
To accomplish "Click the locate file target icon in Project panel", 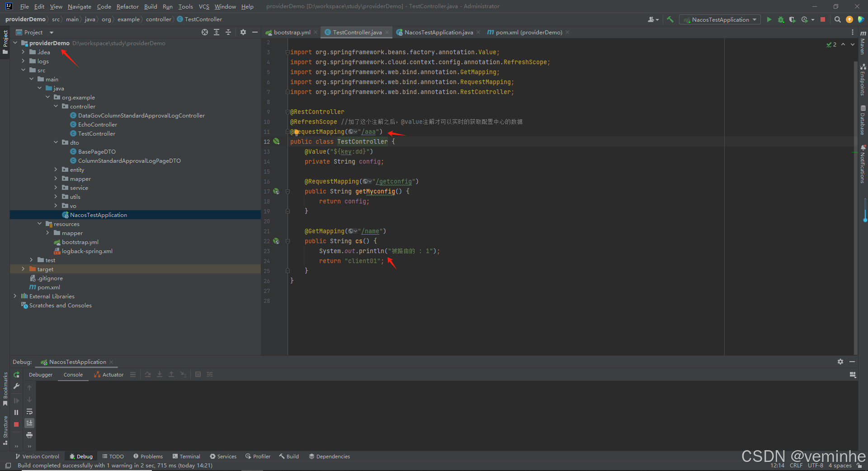I will [205, 32].
